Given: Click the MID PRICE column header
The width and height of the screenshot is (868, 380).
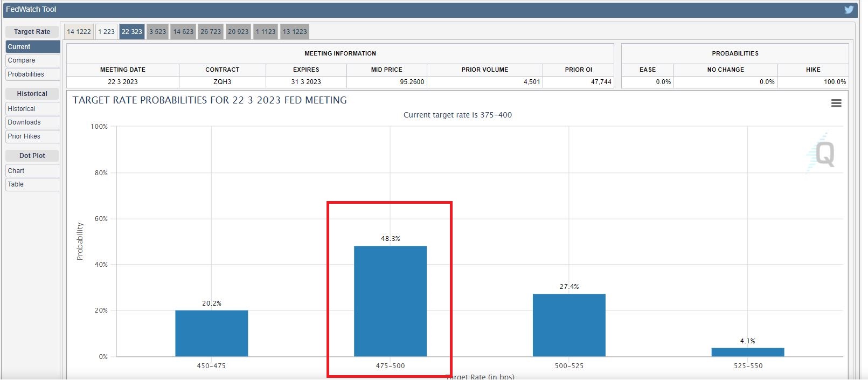Looking at the screenshot, I should [386, 70].
